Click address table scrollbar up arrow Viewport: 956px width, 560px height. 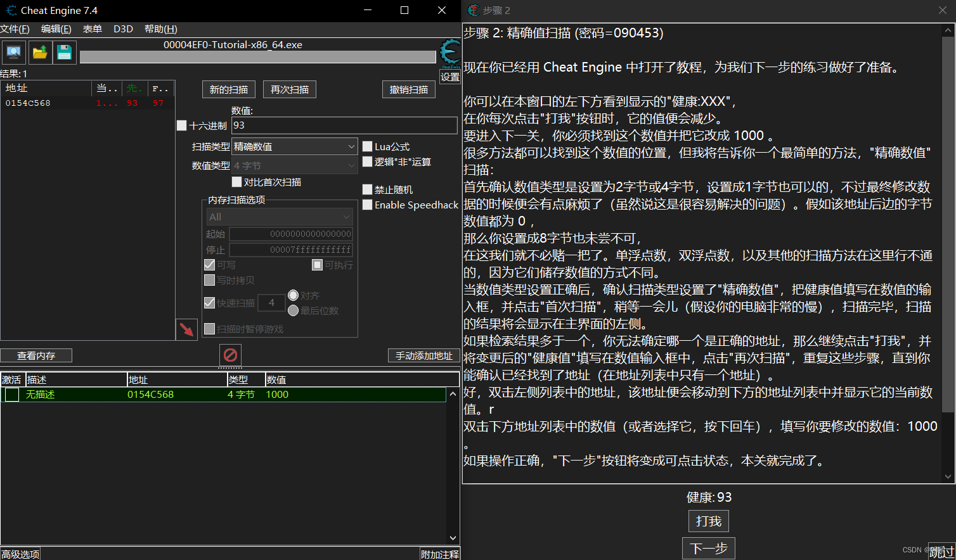coord(453,394)
